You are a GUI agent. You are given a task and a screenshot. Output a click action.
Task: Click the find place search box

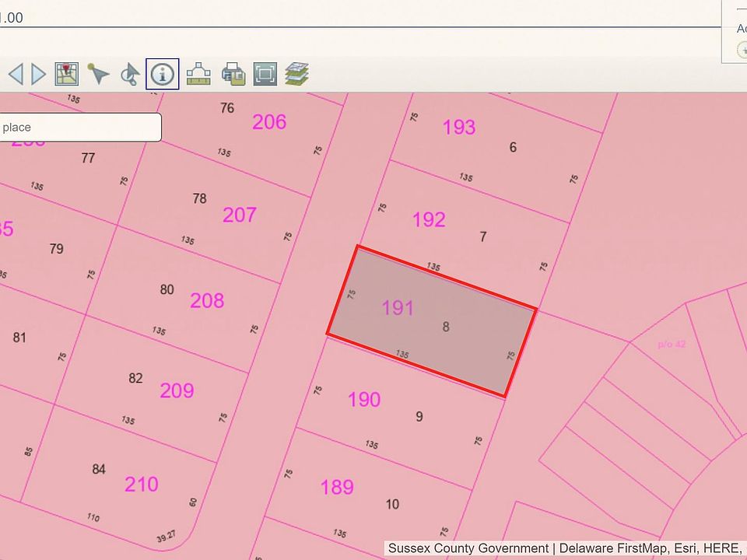click(79, 128)
